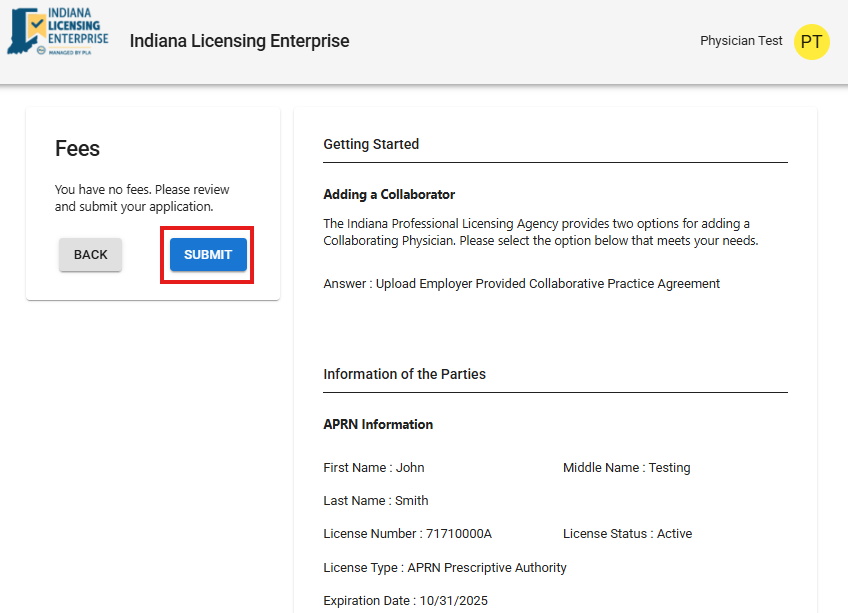Click the Indiana Licensing Enterprise header title
This screenshot has width=848, height=613.
(x=239, y=41)
